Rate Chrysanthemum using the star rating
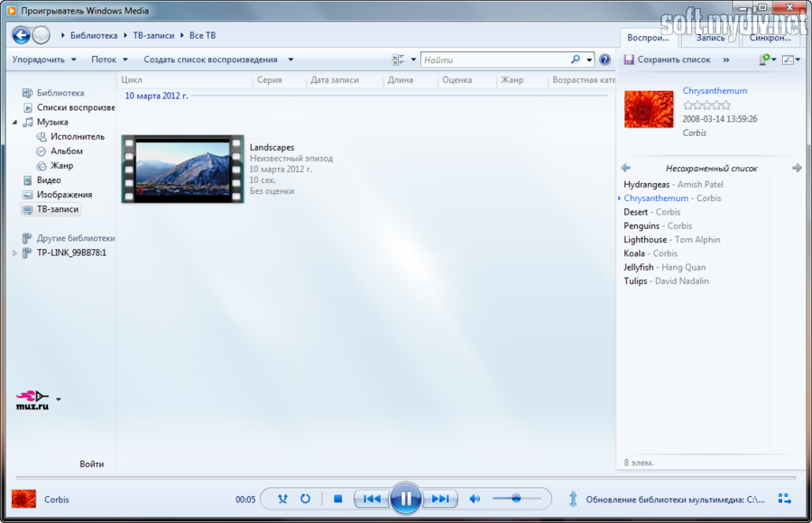812x523 pixels. coord(706,106)
